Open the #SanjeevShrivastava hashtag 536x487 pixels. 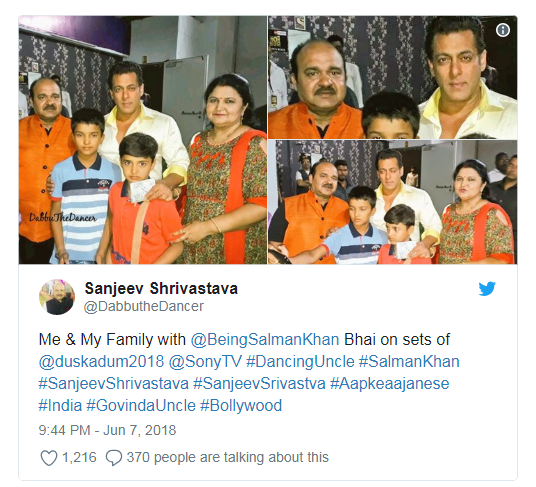pos(113,383)
